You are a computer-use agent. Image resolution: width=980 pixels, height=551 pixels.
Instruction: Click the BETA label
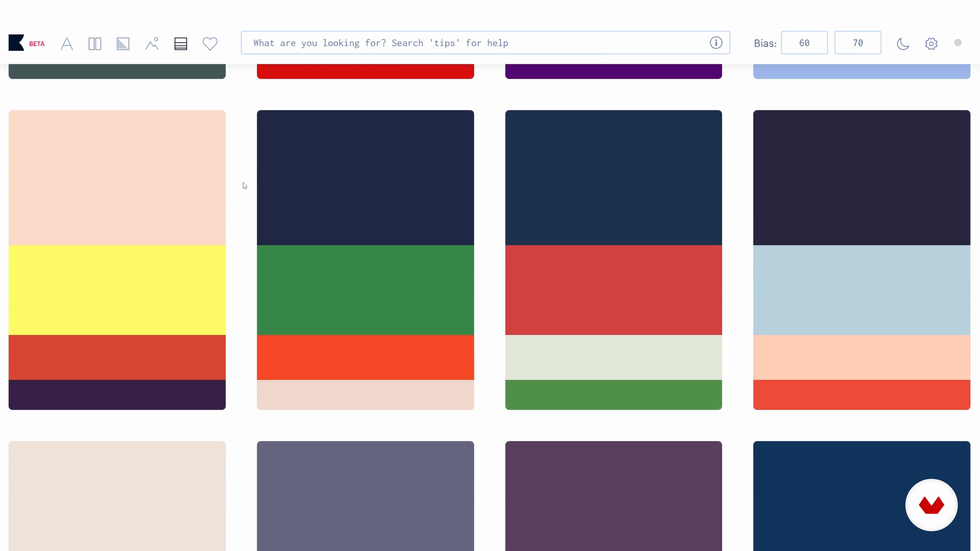tap(37, 44)
